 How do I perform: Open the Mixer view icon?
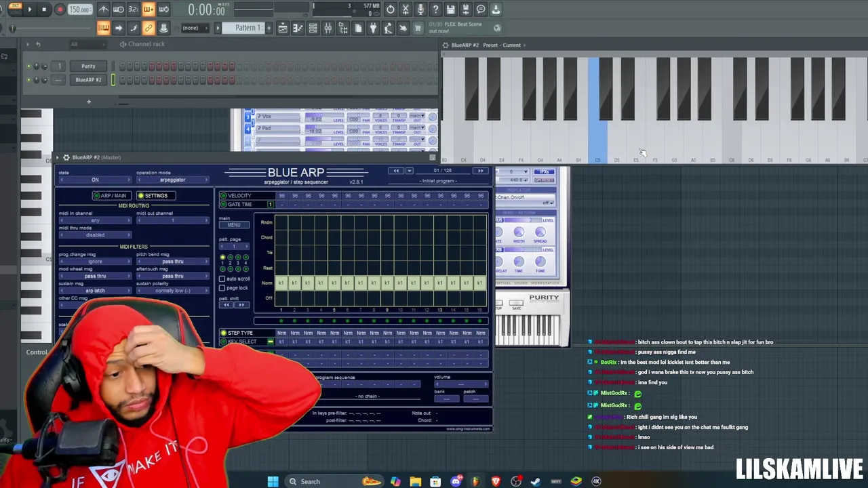pos(328,28)
